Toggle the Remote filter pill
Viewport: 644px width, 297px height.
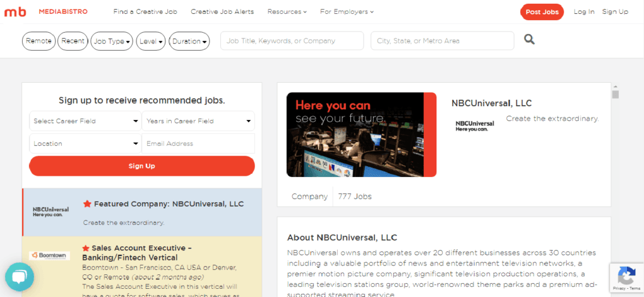click(x=39, y=41)
